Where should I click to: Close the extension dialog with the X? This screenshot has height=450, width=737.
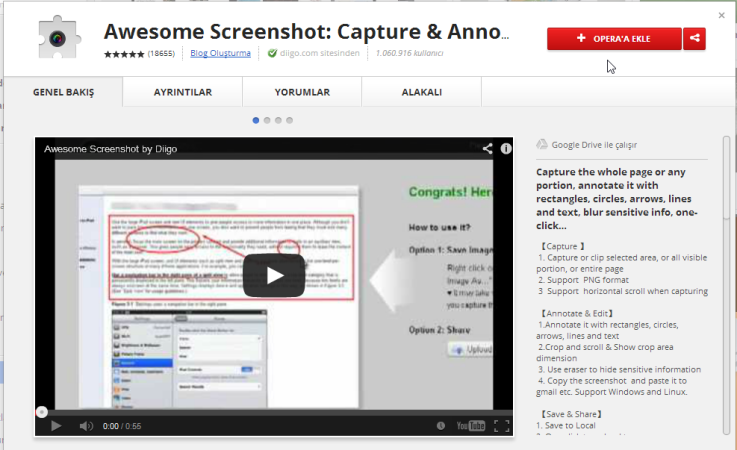pyautogui.click(x=721, y=16)
